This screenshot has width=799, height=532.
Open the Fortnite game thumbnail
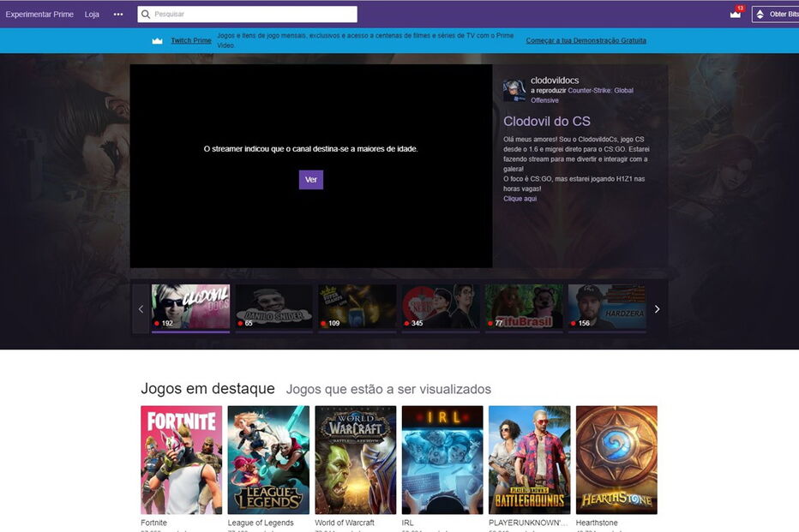[x=181, y=460]
